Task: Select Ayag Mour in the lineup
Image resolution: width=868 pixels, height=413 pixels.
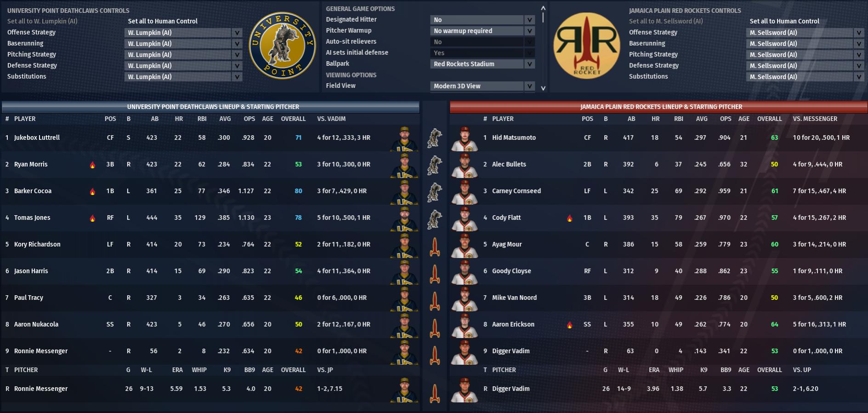Action: click(507, 244)
